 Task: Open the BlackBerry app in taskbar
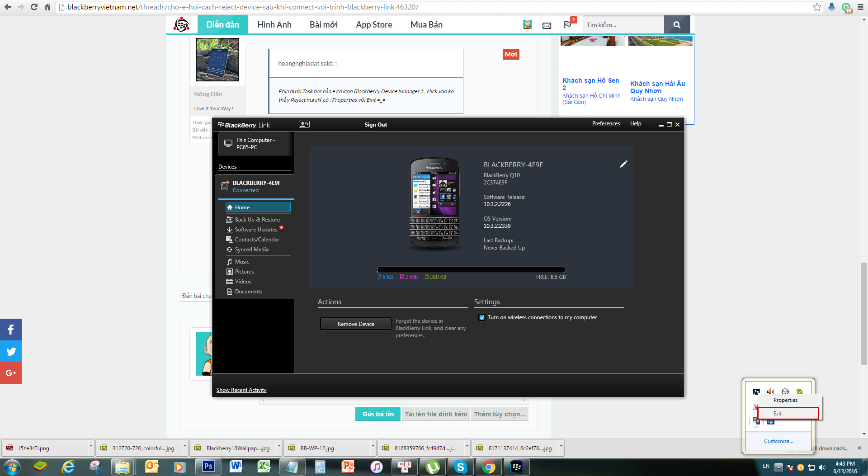517,467
